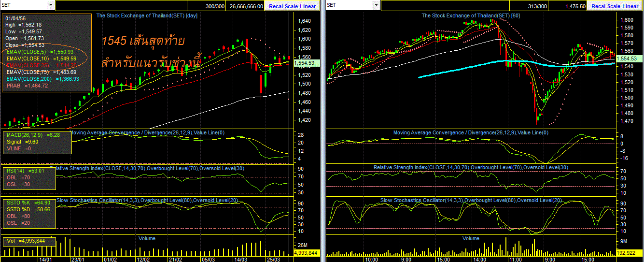Click the right chart SET symbol input field
The width and height of the screenshot is (644, 262).
tap(350, 5)
